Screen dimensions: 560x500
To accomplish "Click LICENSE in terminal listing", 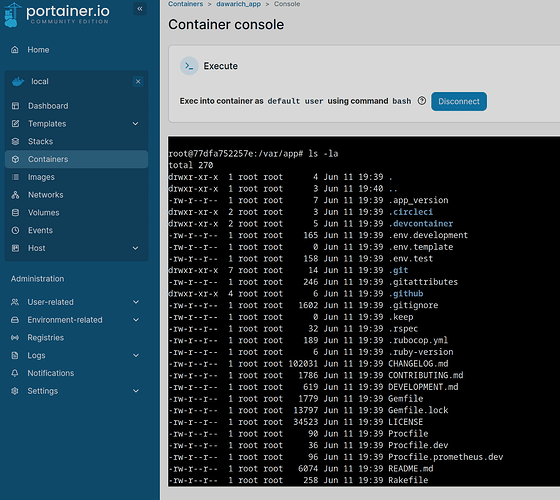I will (x=406, y=422).
